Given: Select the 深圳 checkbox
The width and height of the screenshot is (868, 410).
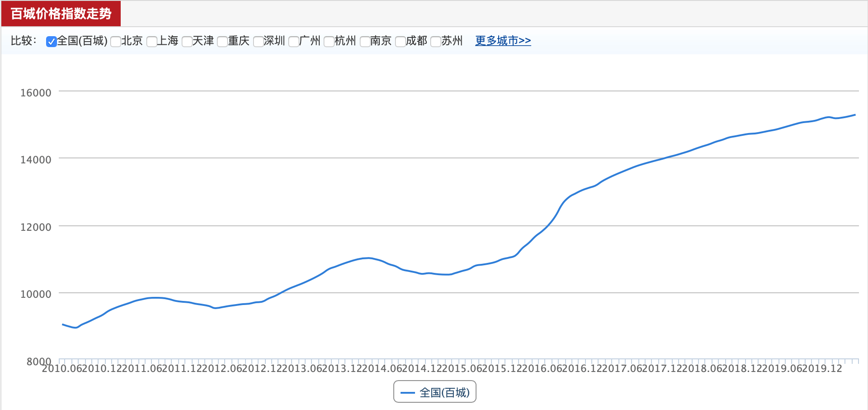Looking at the screenshot, I should (x=258, y=42).
